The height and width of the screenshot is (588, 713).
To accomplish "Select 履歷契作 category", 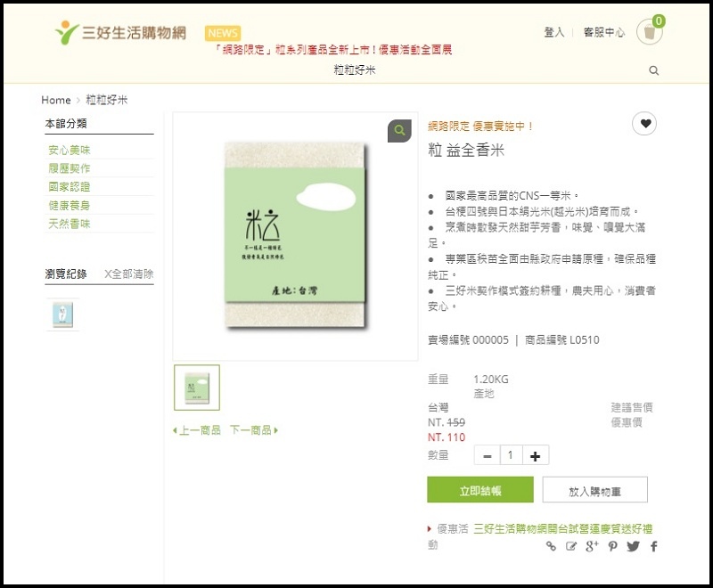I will click(x=70, y=168).
